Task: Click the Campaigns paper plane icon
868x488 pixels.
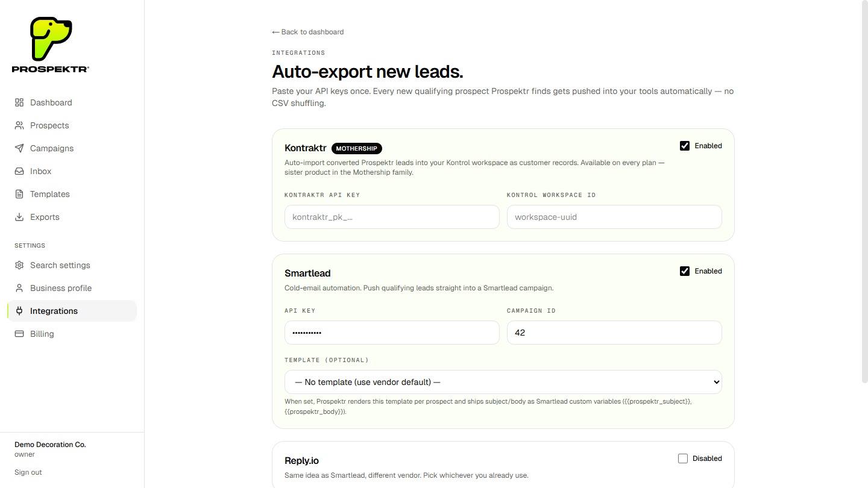Action: click(19, 148)
